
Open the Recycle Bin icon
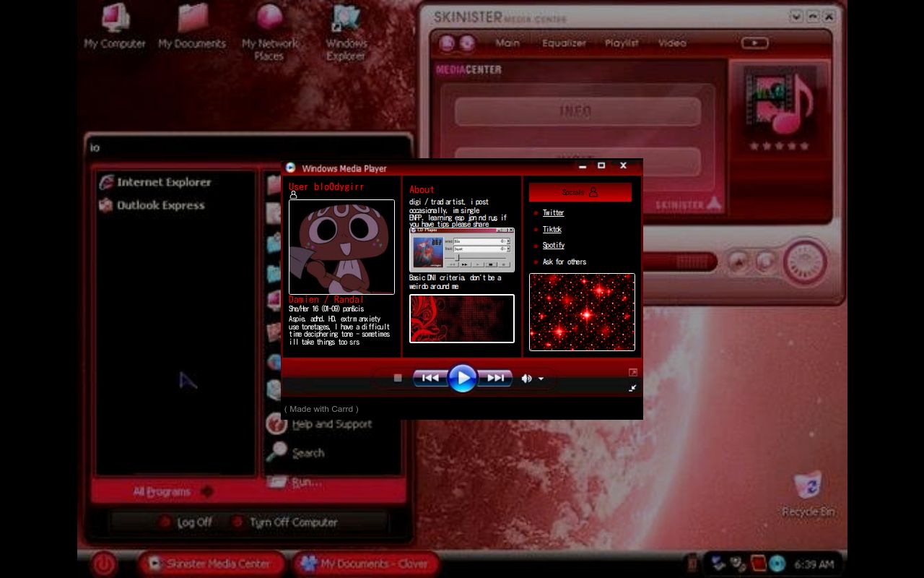pyautogui.click(x=808, y=495)
